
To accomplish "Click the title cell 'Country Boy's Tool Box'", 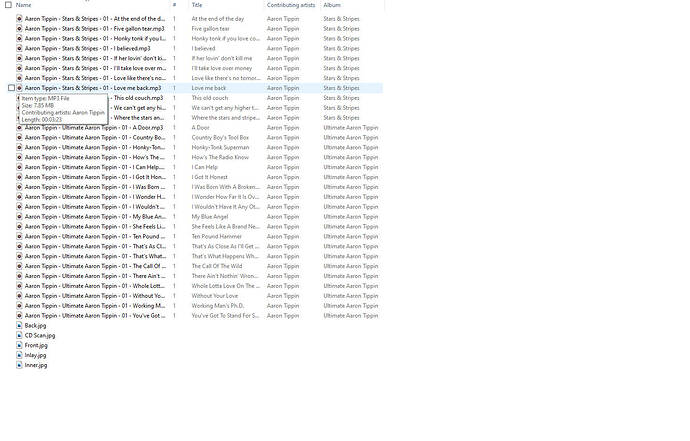I will click(x=220, y=137).
